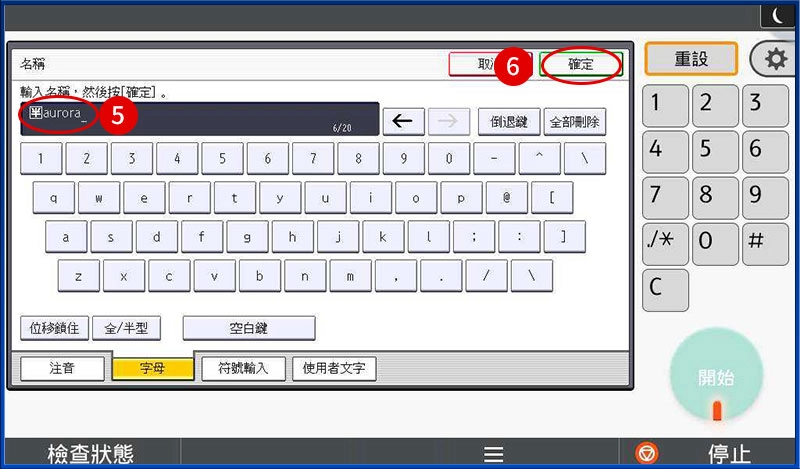Tap the on-screen keyboard key c
The width and height of the screenshot is (800, 469).
point(169,276)
